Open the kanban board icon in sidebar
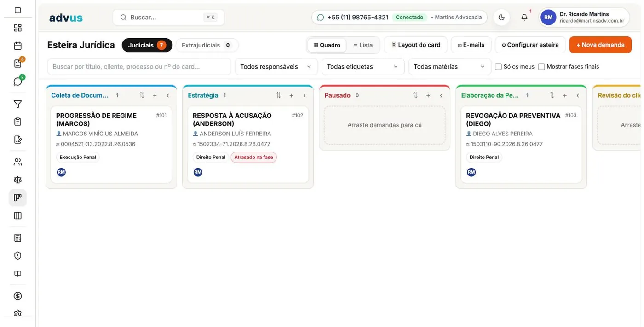Screen dimensions: 644x327 [x=17, y=198]
